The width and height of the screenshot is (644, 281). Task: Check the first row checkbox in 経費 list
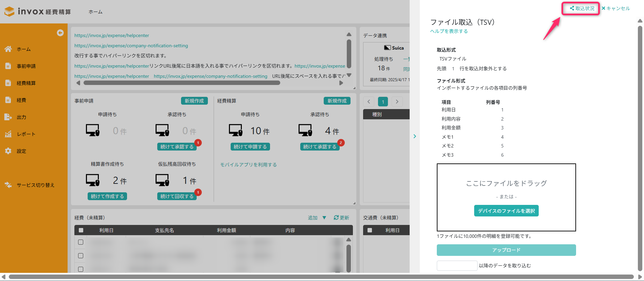point(80,242)
